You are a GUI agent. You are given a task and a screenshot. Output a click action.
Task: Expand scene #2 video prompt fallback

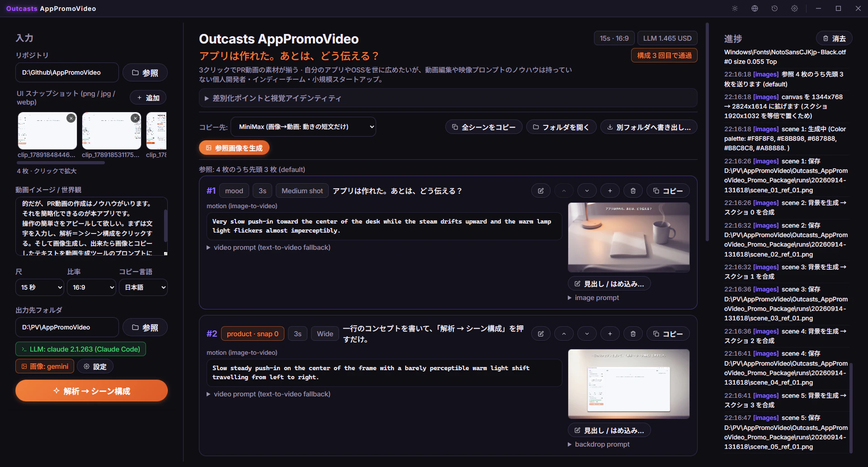coord(269,394)
